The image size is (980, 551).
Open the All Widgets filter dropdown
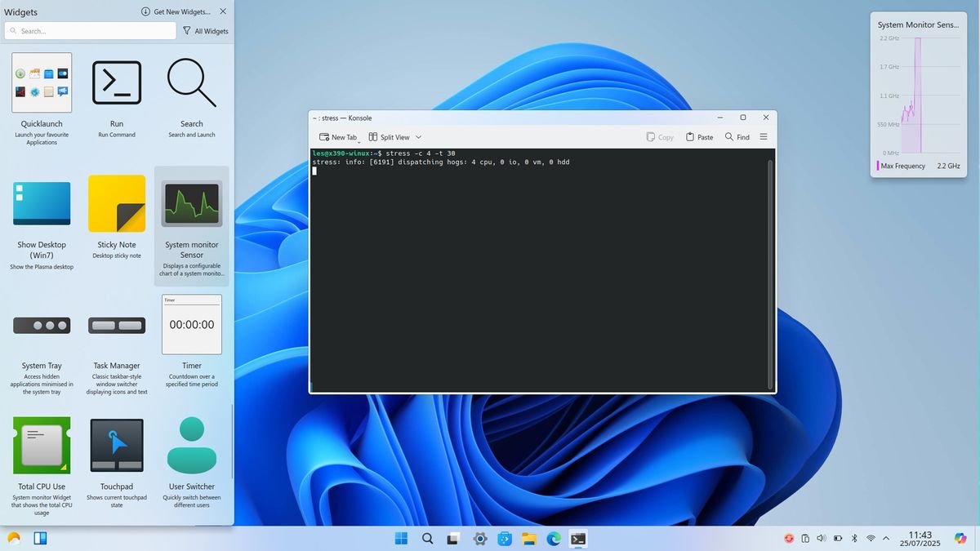[x=204, y=31]
